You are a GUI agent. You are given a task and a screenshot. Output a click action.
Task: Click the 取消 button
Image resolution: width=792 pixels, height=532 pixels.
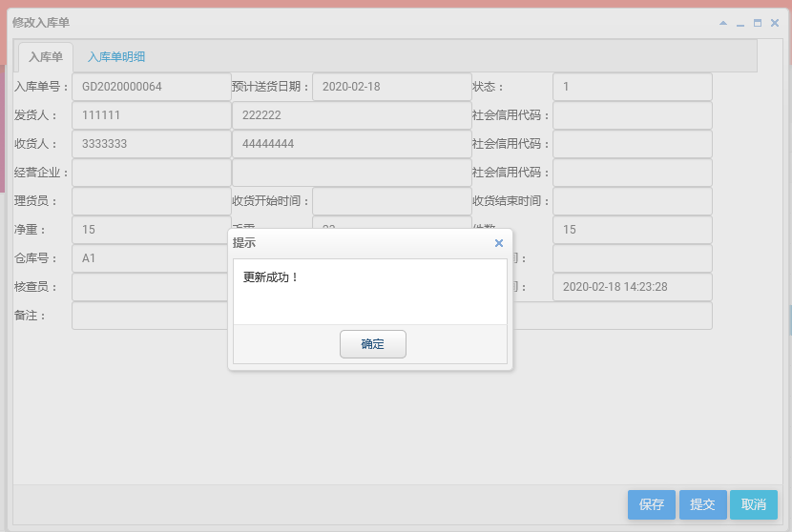point(754,504)
